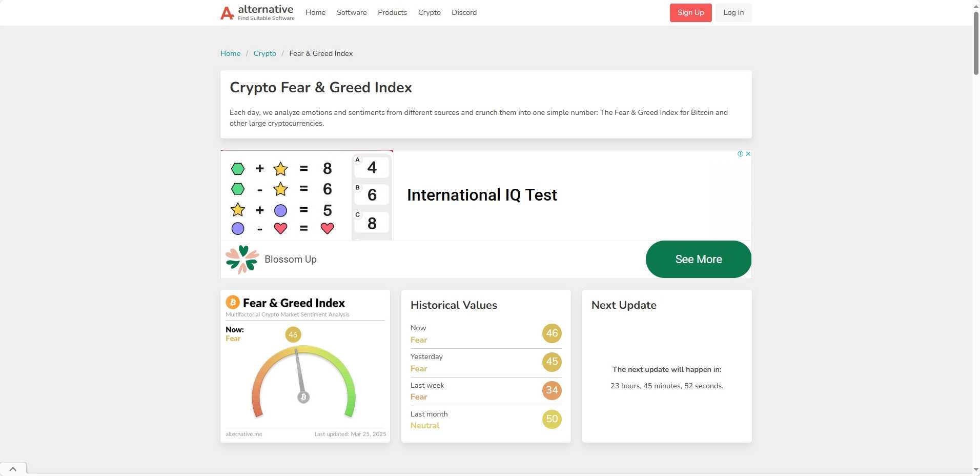Select answer A with value 4
The height and width of the screenshot is (476, 980).
tap(372, 168)
